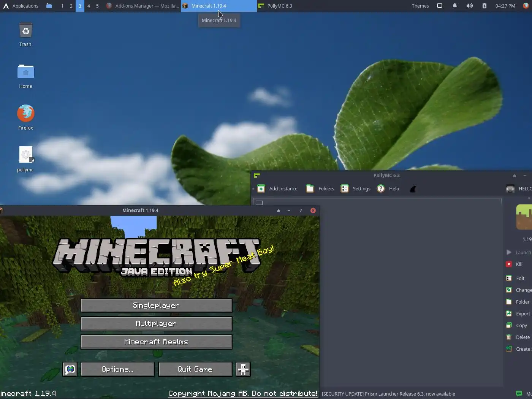The height and width of the screenshot is (399, 532).
Task: Click Quit Game in Minecraft
Action: coord(195,369)
